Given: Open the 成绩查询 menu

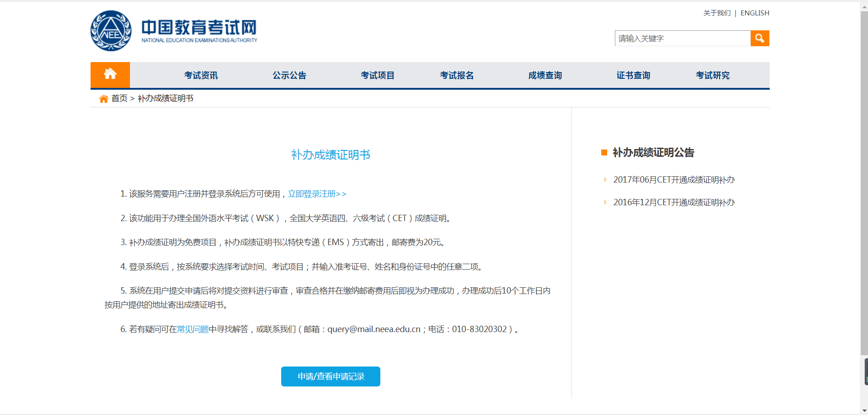Looking at the screenshot, I should (545, 75).
